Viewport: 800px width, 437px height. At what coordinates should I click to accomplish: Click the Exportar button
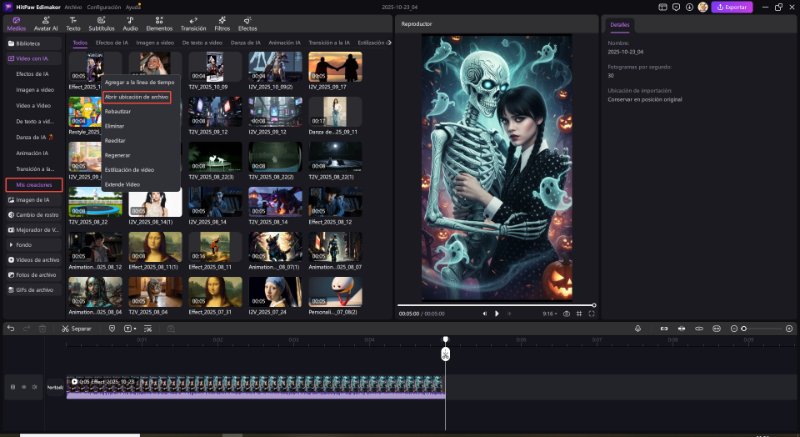pyautogui.click(x=732, y=7)
